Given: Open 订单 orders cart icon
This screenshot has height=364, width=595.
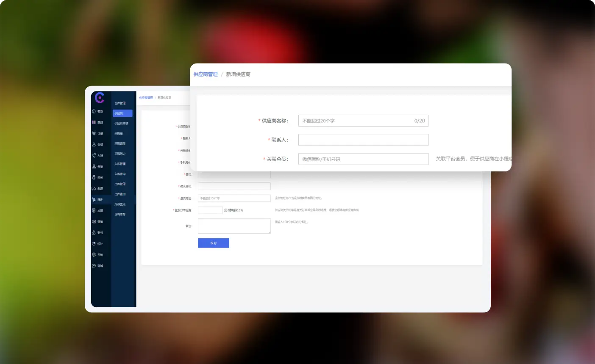Looking at the screenshot, I should coord(94,133).
